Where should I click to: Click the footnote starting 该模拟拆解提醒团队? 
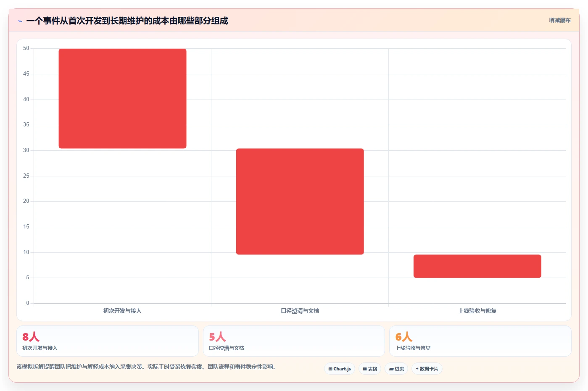click(x=147, y=367)
